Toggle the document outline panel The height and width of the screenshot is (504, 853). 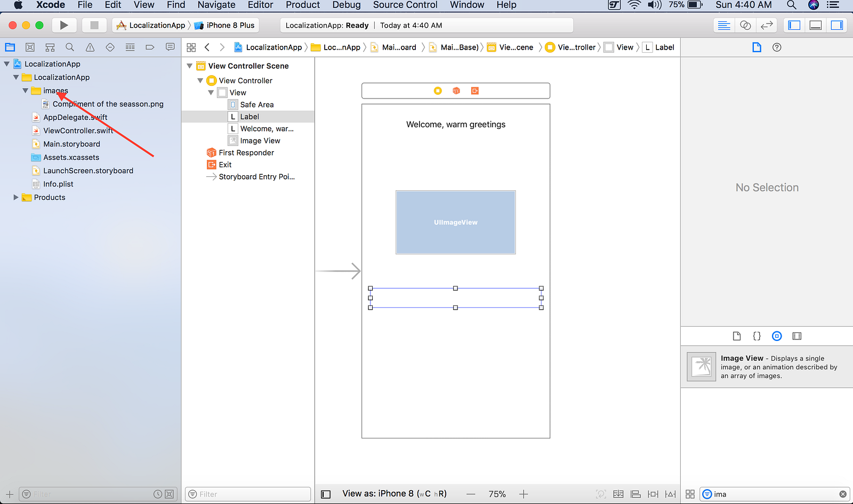click(x=326, y=494)
